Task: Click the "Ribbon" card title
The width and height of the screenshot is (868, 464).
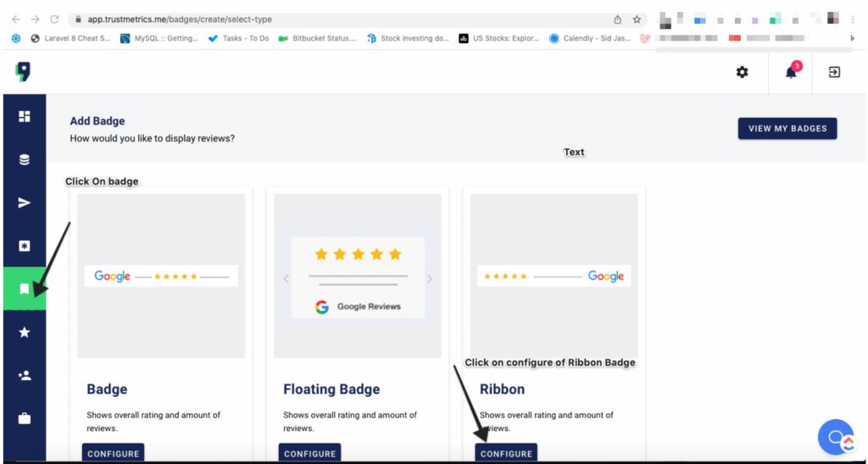Action: tap(502, 389)
